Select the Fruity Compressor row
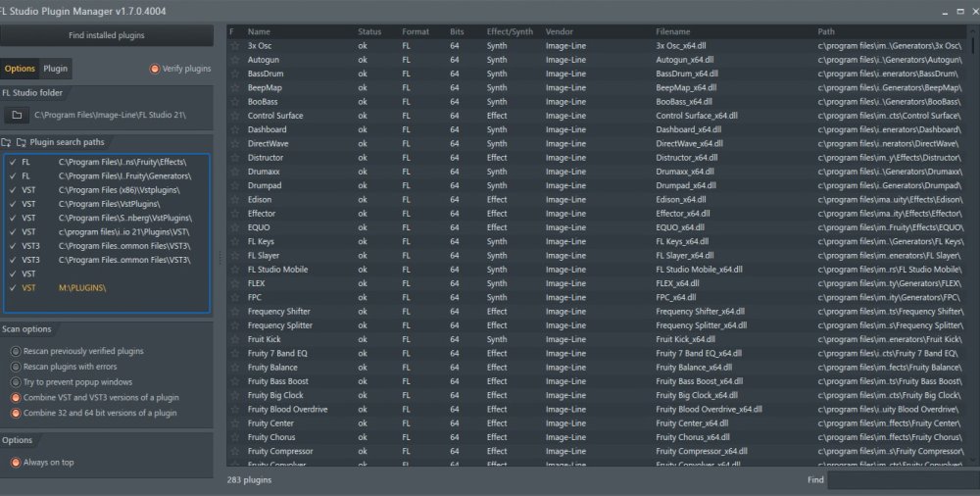Screen dimensions: 980x496 click(x=598, y=451)
